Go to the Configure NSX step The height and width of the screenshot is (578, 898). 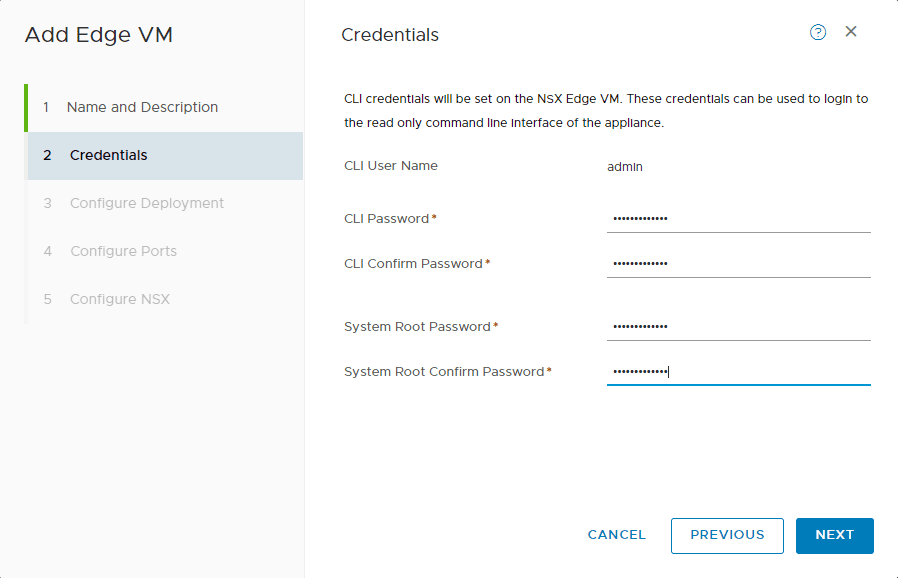[x=119, y=299]
